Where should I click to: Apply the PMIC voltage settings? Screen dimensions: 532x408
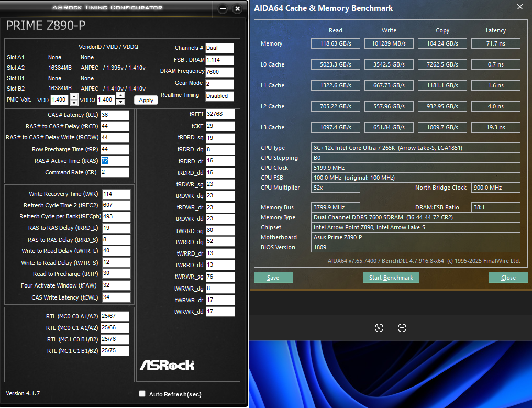[146, 100]
